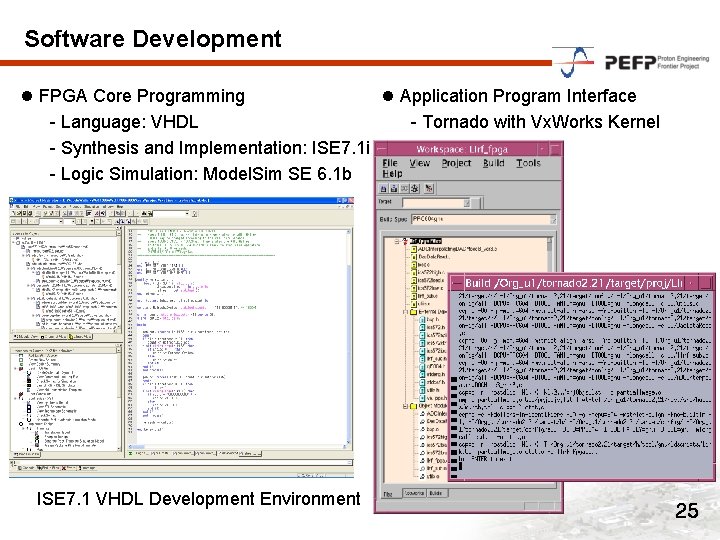This screenshot has width=720, height=540.
Task: Click the root project red icon
Action: pos(405,241)
